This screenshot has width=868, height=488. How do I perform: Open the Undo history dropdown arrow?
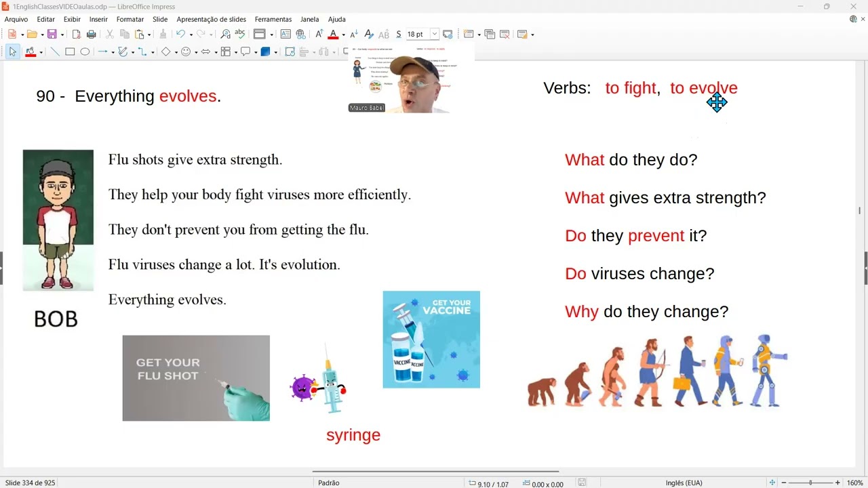[191, 34]
